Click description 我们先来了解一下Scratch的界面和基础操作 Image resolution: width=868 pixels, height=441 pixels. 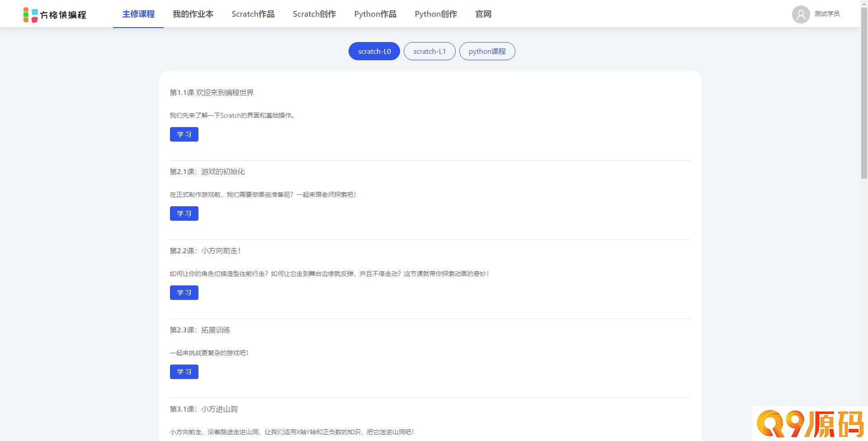233,115
